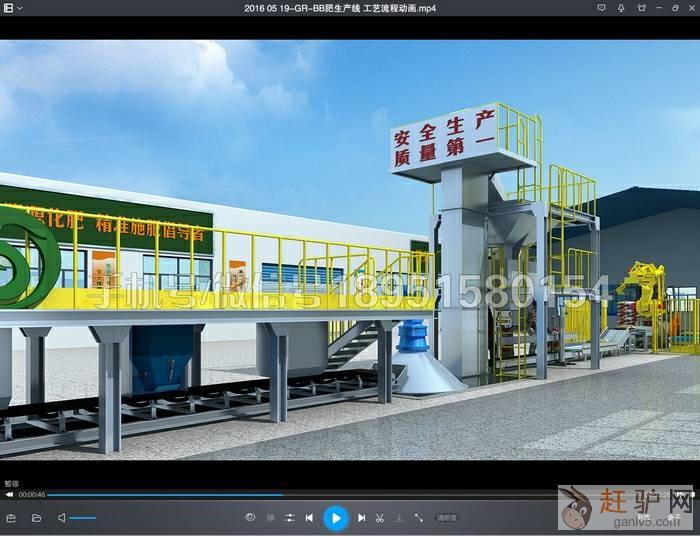Viewport: 700px width, 536px height.
Task: Open the folder icon in bottom bar
Action: 36,518
